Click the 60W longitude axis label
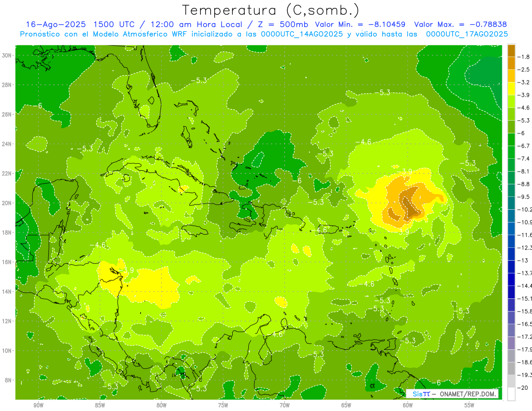This screenshot has height=411, width=532. pos(408,405)
